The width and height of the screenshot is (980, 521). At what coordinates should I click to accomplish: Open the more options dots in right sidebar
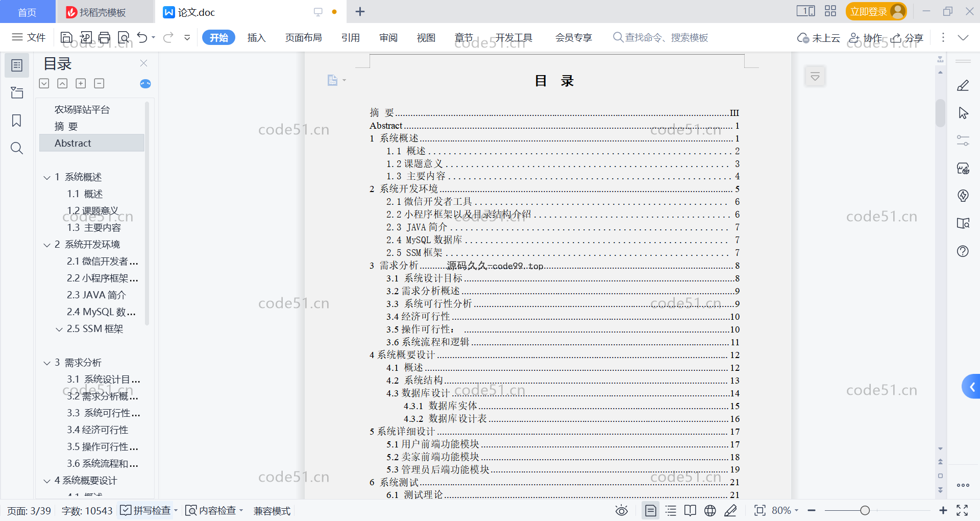963,485
